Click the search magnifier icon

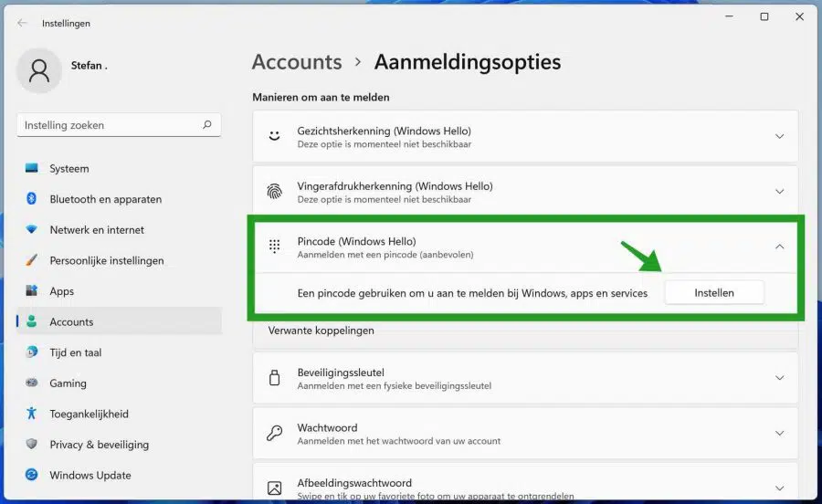coord(207,125)
